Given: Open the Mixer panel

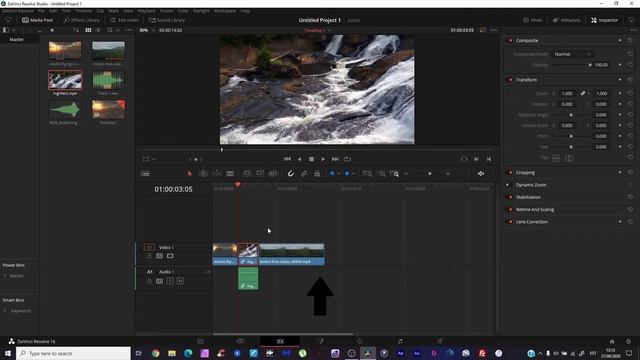Looking at the screenshot, I should 533,20.
